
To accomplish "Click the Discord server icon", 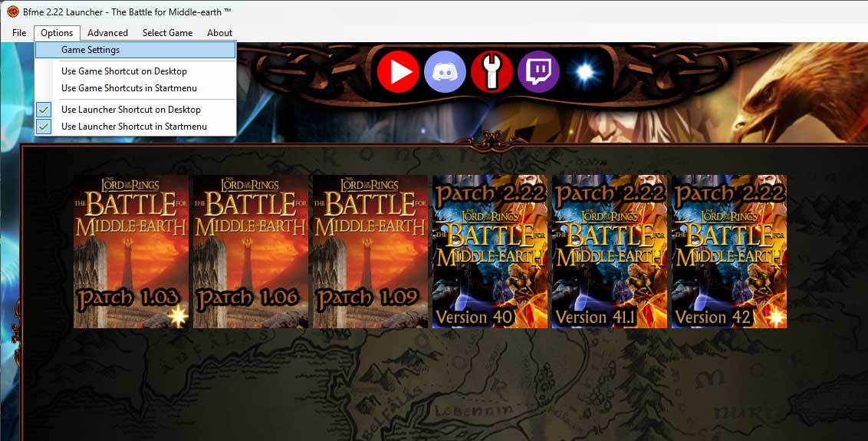I will 445,72.
